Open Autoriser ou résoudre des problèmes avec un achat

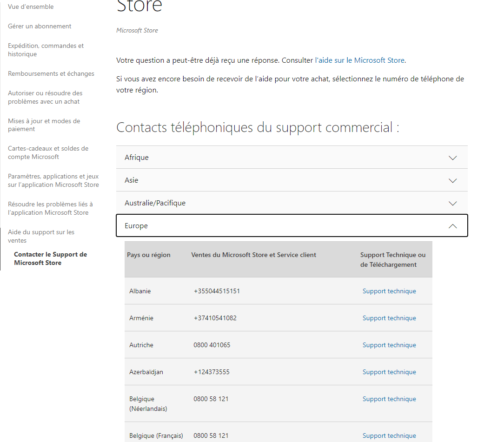(45, 97)
